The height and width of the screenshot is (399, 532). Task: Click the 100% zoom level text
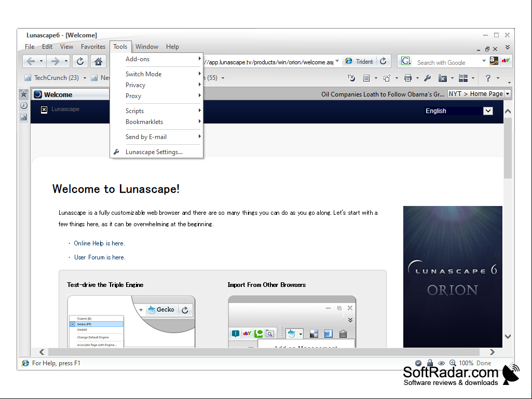(x=466, y=363)
